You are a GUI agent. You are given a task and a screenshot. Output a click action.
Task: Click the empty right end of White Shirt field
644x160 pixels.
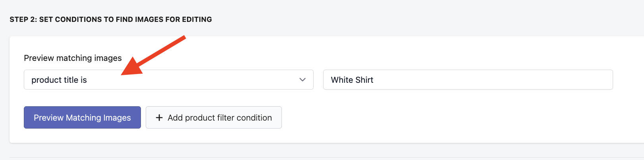tap(576, 80)
